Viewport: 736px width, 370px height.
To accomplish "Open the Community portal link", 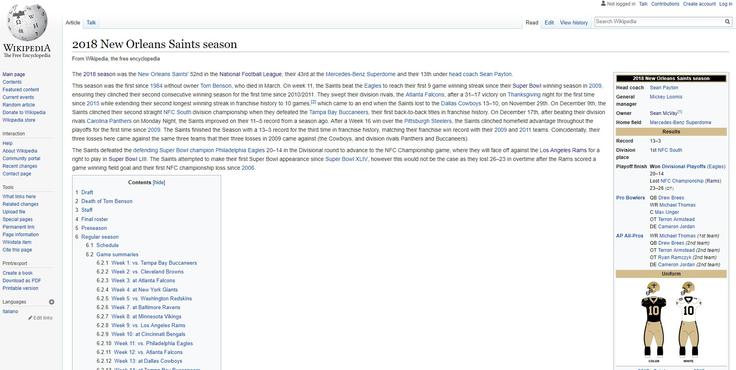I will click(x=21, y=159).
